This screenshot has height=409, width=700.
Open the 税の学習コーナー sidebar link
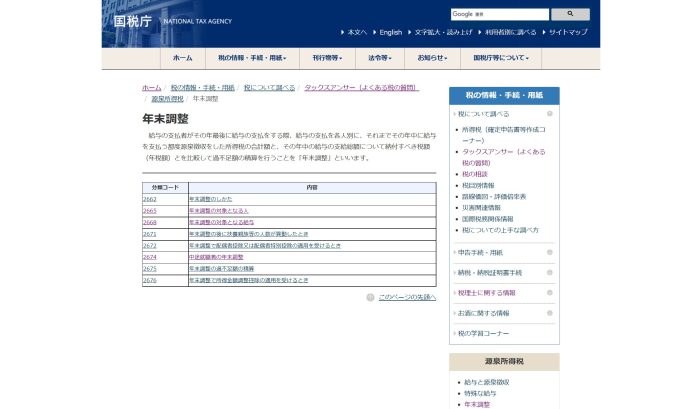pyautogui.click(x=483, y=334)
